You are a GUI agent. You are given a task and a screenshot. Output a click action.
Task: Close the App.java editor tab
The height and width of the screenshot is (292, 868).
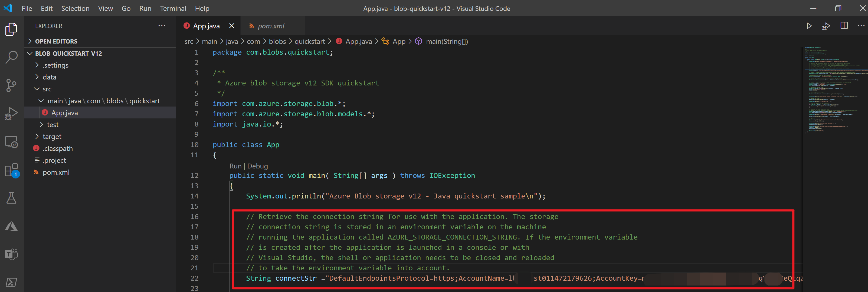(231, 26)
